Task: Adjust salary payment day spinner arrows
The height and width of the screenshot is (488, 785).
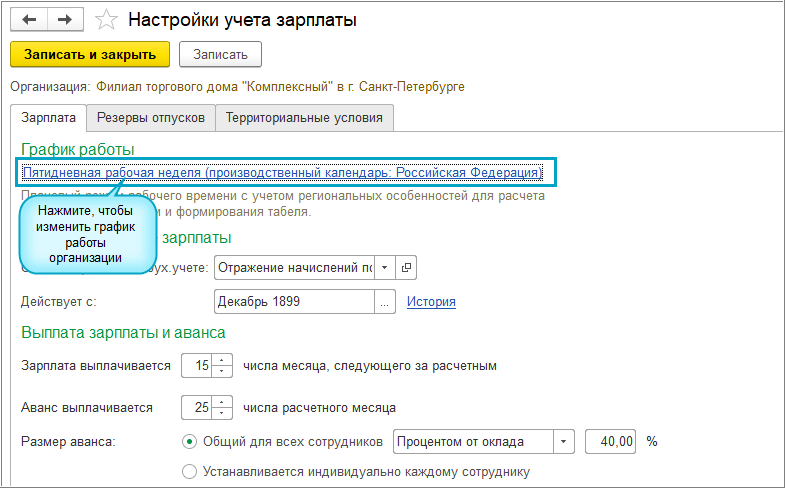Action: click(224, 366)
